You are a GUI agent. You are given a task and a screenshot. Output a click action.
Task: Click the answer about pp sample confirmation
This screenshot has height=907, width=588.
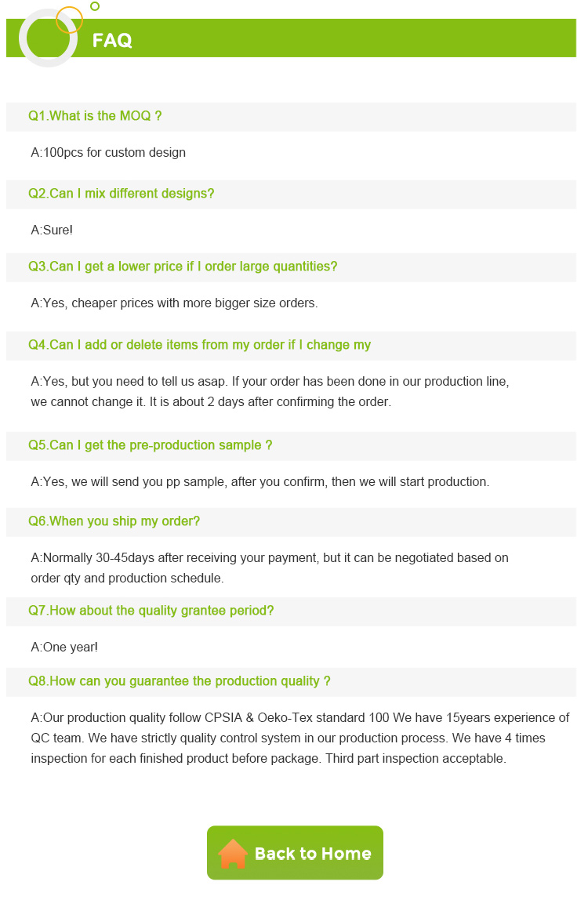[x=260, y=482]
